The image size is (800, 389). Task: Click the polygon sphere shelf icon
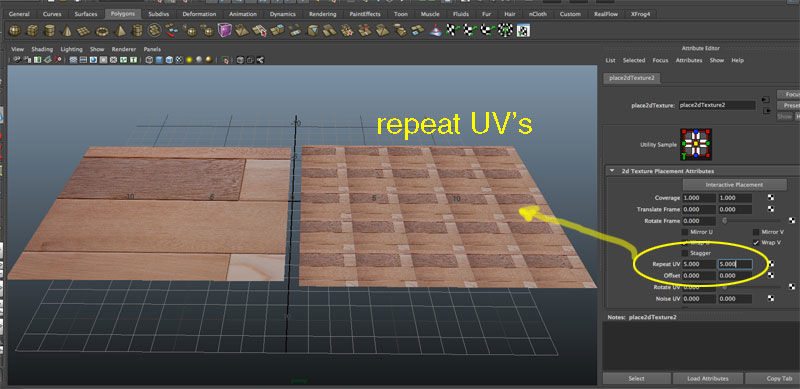point(16,31)
